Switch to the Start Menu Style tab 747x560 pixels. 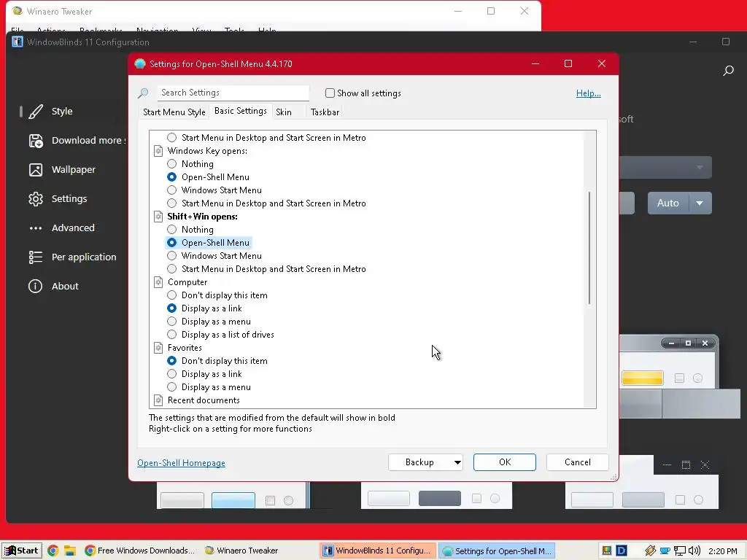(x=174, y=112)
